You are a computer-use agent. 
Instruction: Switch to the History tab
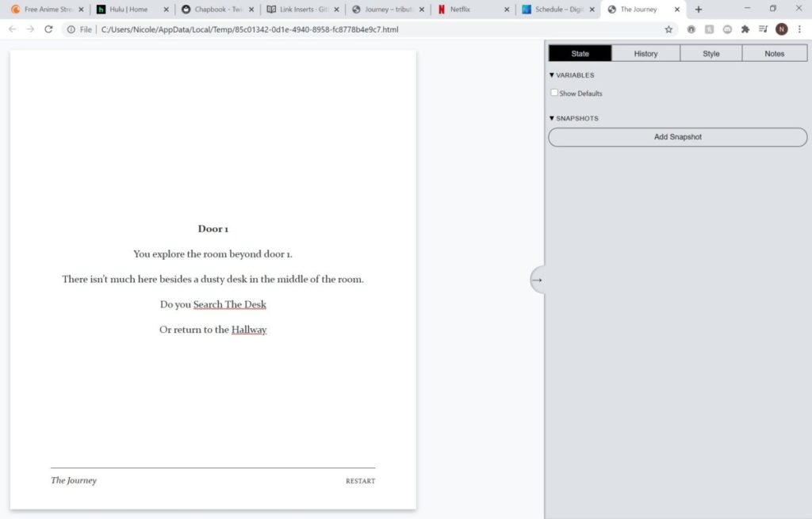click(645, 53)
